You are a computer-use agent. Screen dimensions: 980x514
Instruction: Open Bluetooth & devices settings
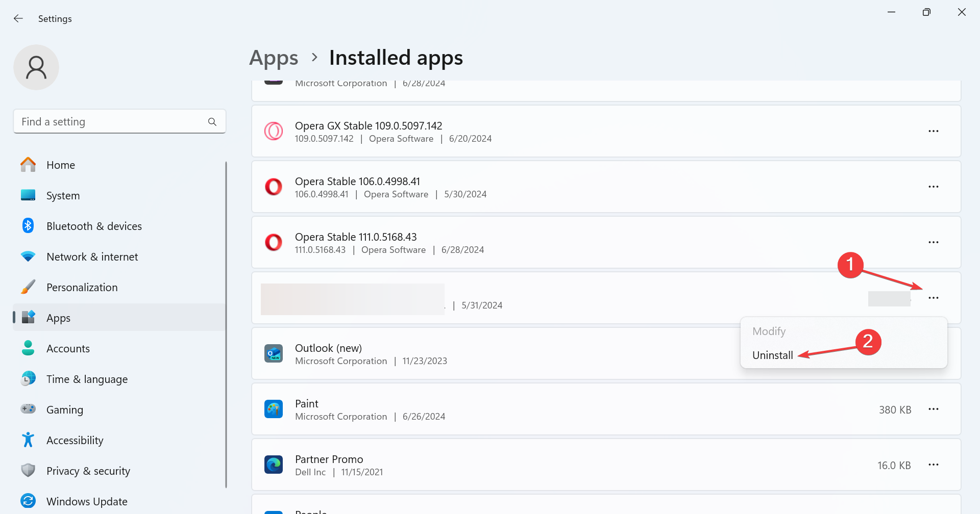[119, 226]
